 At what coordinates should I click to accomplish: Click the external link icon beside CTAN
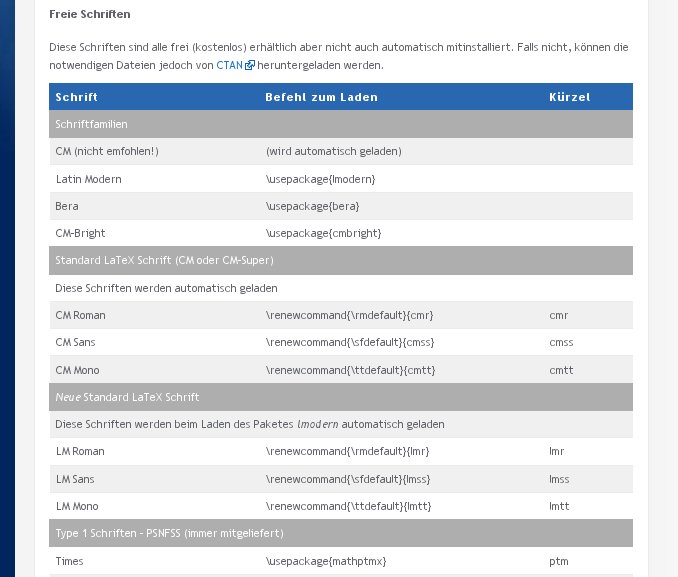coord(250,66)
